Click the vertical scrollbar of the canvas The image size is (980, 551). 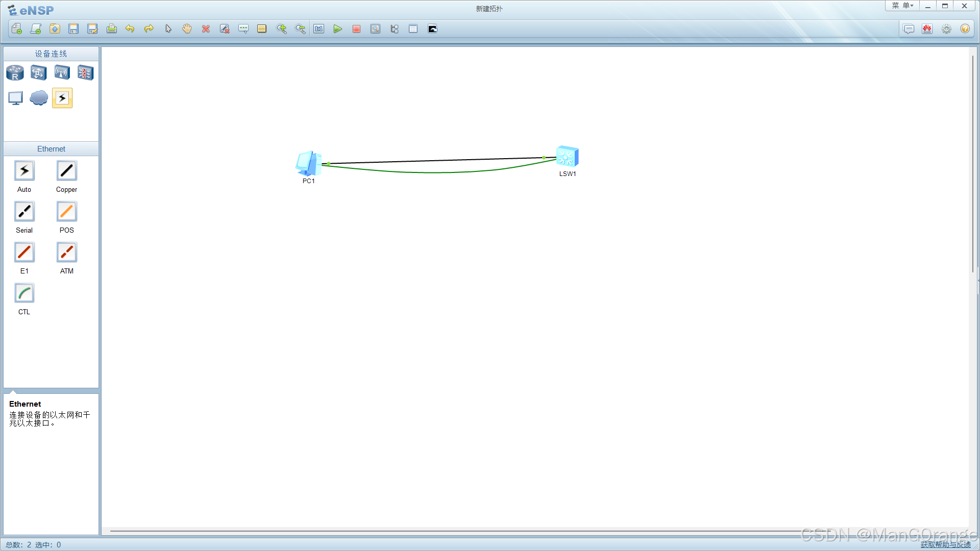(973, 163)
